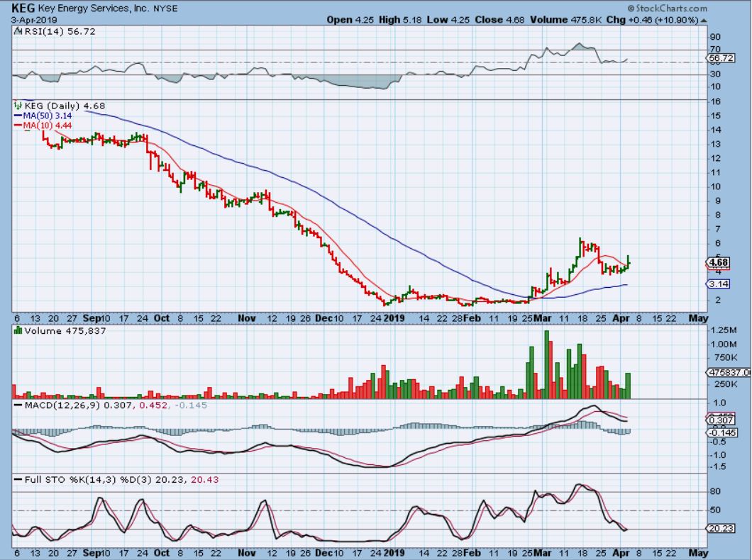Click the 'Open 4.25' value
The height and width of the screenshot is (560, 752).
click(x=350, y=20)
